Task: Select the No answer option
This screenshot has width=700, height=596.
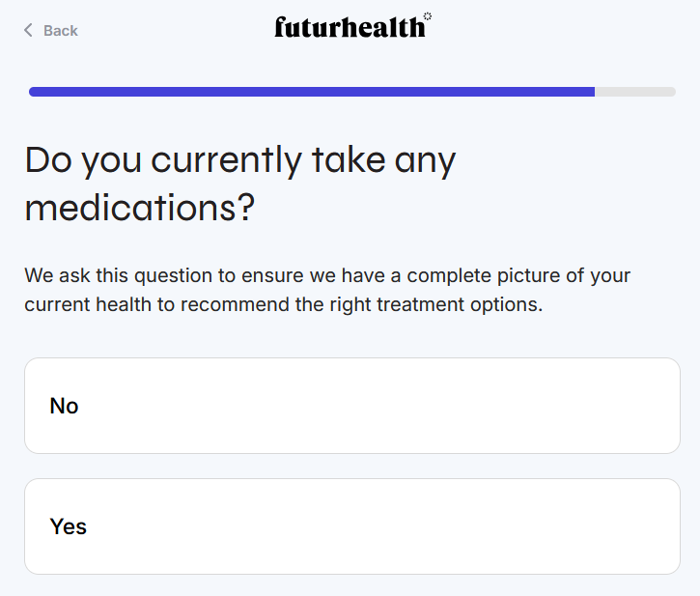Action: pyautogui.click(x=351, y=406)
